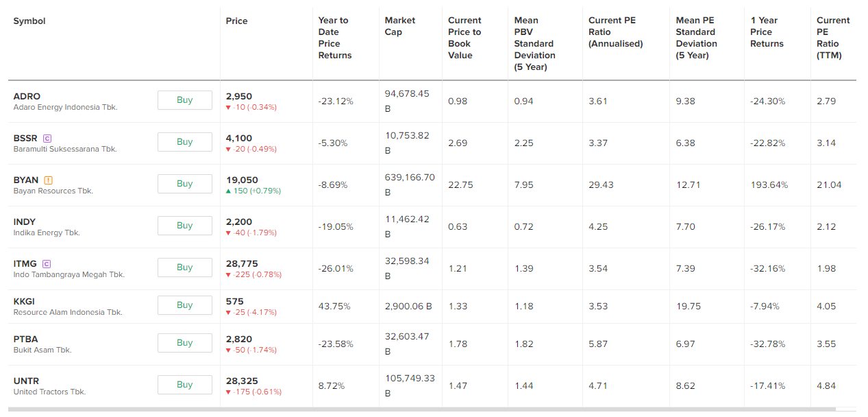Click KKGI price change -25 (-4.17%)

[251, 313]
